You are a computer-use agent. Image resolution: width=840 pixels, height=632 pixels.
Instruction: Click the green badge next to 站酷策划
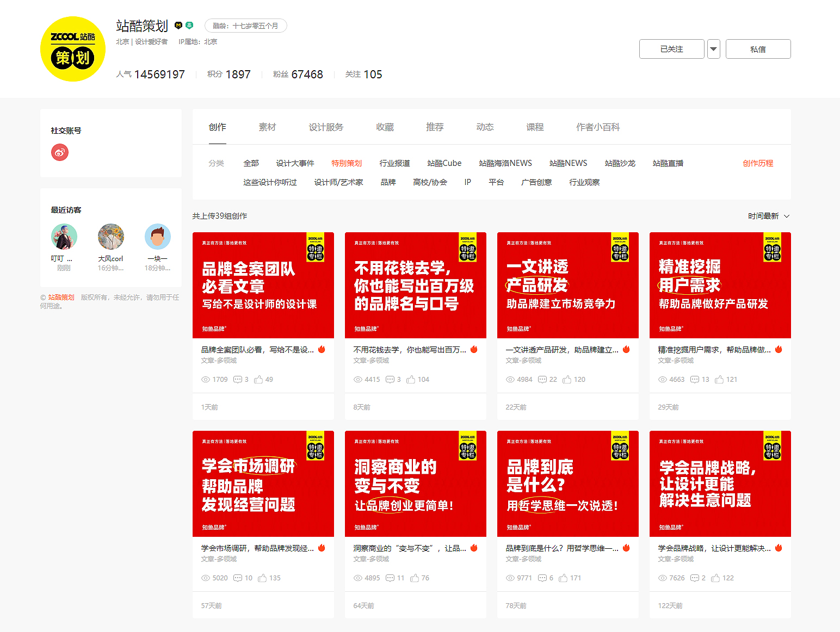tap(189, 25)
